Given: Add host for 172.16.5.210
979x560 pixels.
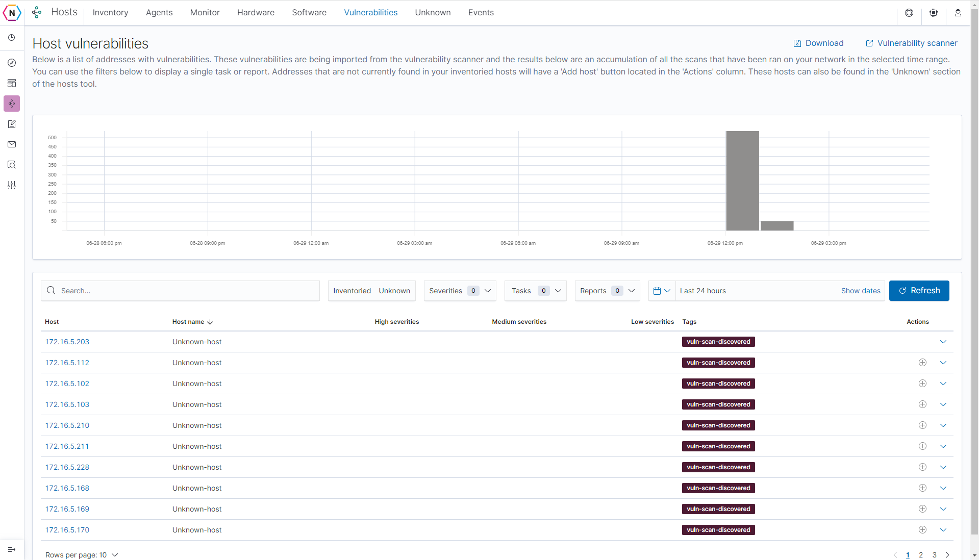Looking at the screenshot, I should (x=922, y=425).
